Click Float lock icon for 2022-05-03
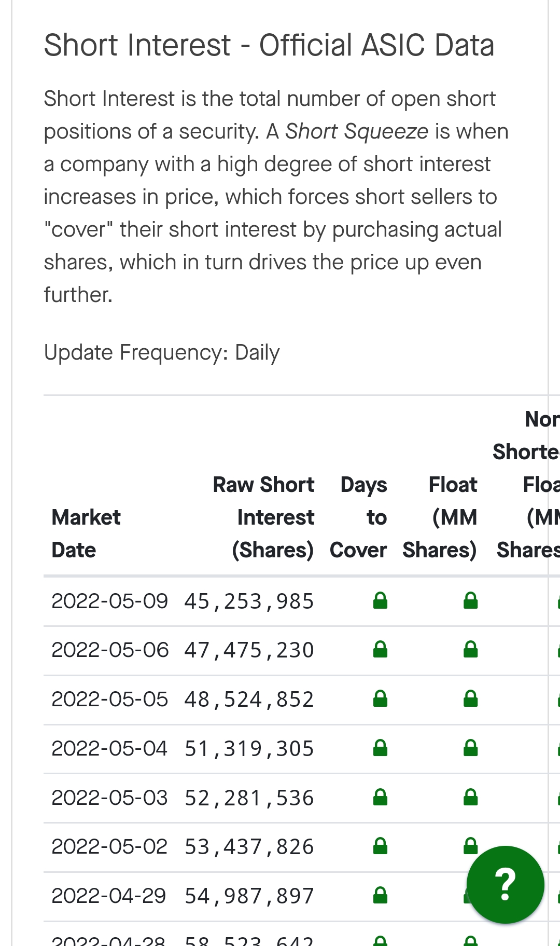 (471, 797)
